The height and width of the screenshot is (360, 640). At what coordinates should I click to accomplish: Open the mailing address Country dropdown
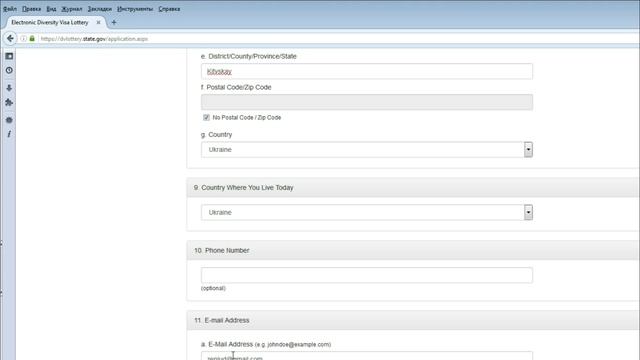(x=367, y=150)
